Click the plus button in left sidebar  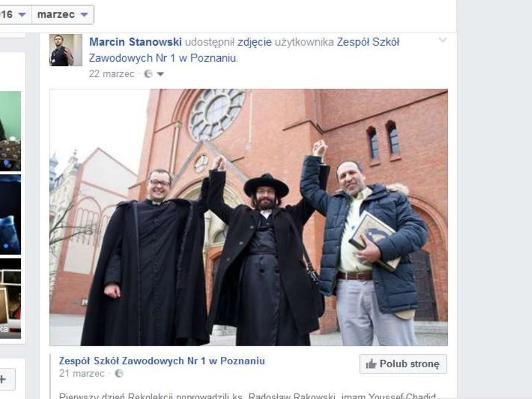pos(7,379)
